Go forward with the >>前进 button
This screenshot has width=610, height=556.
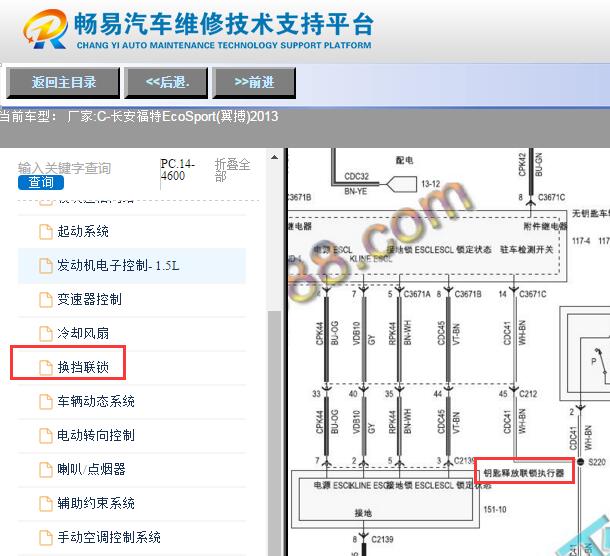[254, 82]
